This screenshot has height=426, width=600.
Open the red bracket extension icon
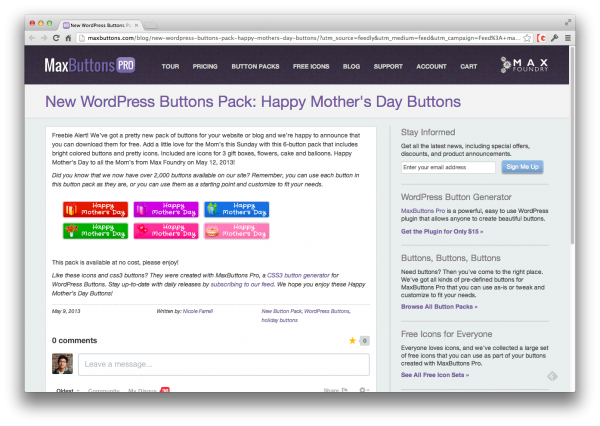(541, 38)
